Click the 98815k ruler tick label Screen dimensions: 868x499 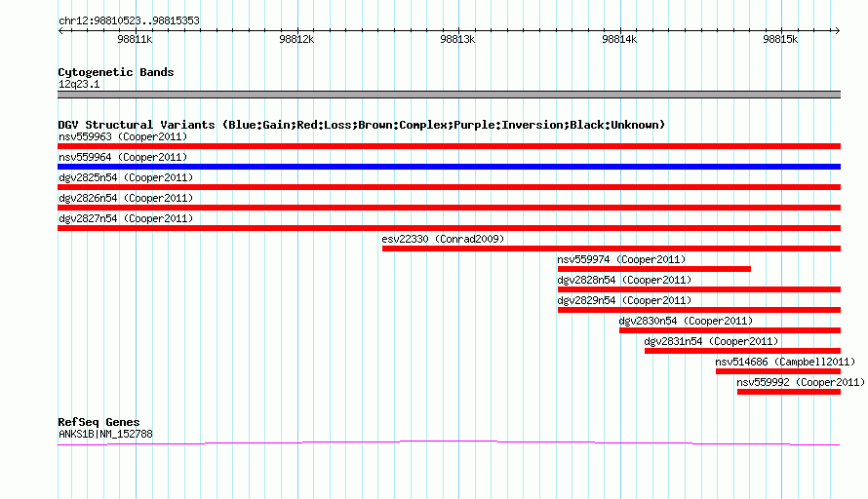[780, 39]
